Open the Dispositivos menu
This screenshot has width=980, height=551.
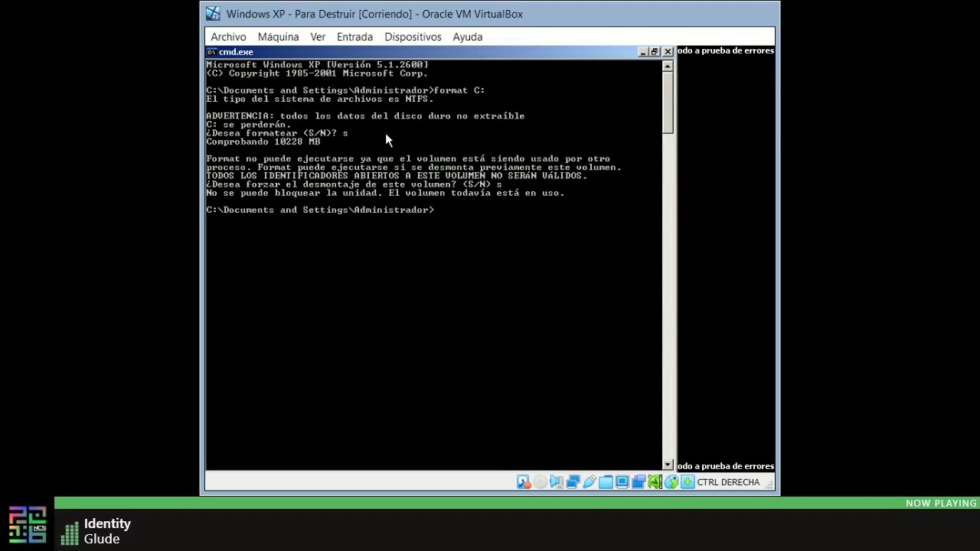pyautogui.click(x=413, y=37)
